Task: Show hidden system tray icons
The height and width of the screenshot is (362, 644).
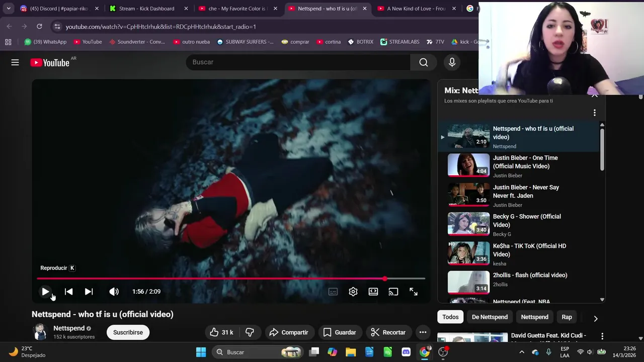Action: 522,352
